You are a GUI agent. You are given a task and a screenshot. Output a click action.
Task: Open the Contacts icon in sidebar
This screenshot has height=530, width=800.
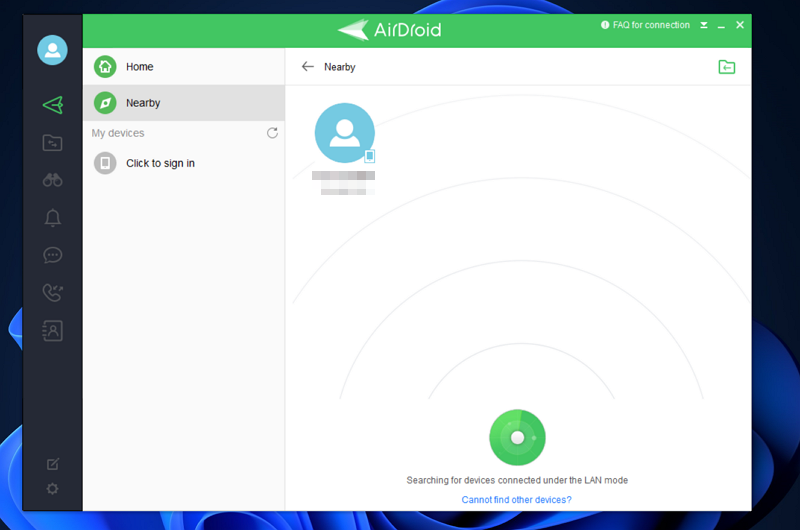point(52,331)
